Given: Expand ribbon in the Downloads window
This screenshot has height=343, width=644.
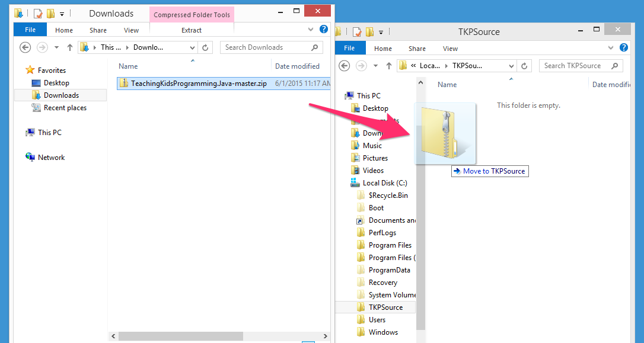Looking at the screenshot, I should point(311,30).
